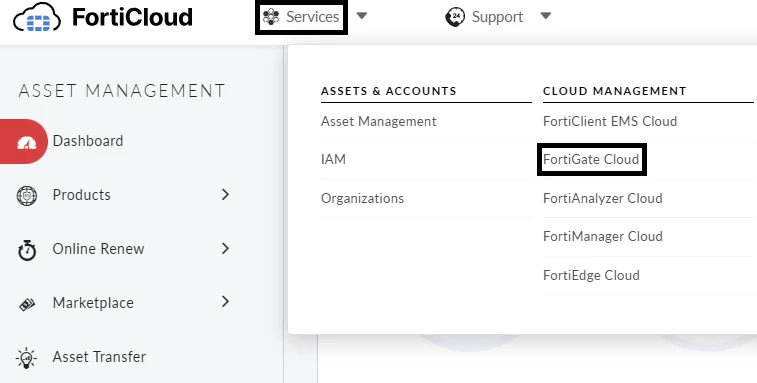This screenshot has height=383, width=757.
Task: Click the Asset Transfer lightbulb icon
Action: coord(26,358)
